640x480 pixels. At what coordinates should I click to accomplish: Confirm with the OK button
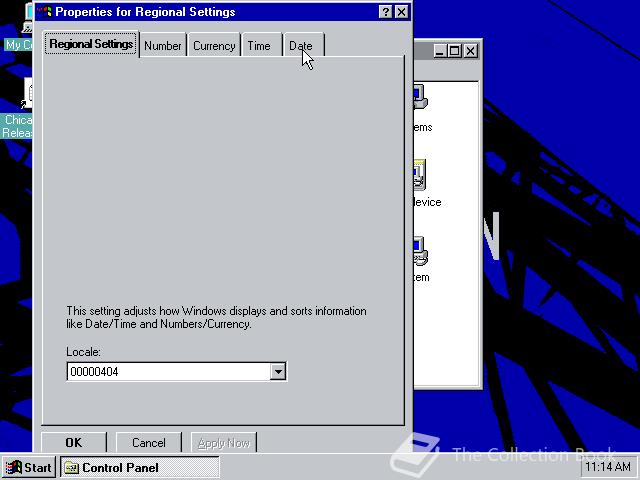[74, 442]
